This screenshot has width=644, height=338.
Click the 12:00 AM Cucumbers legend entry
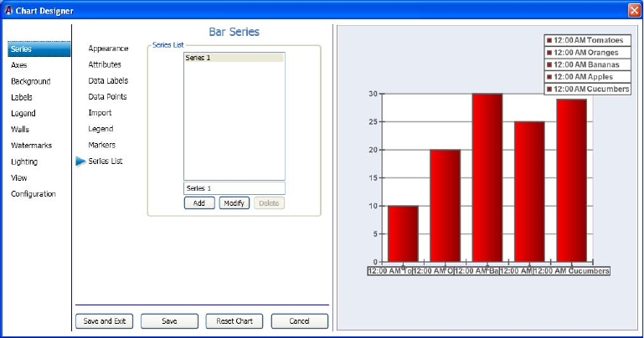pos(587,89)
